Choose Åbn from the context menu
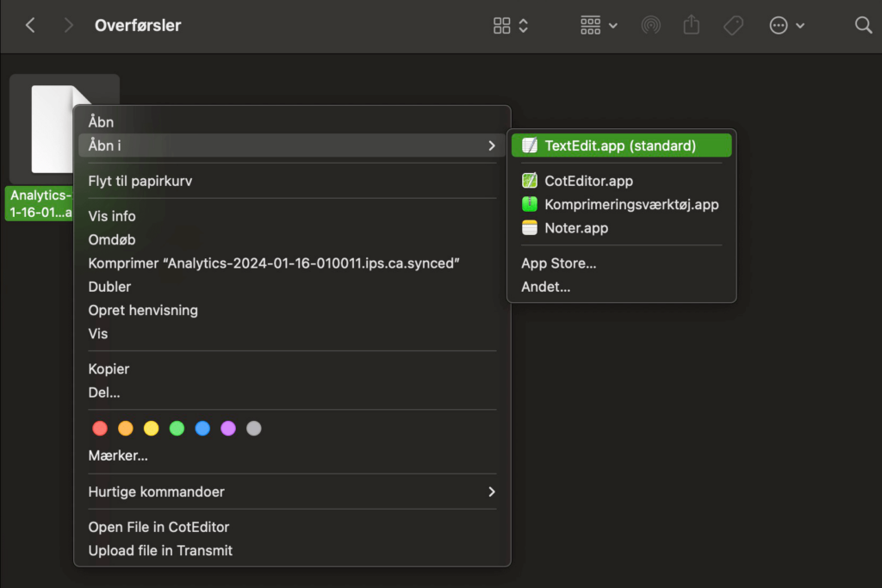Image resolution: width=882 pixels, height=588 pixels. [292, 122]
